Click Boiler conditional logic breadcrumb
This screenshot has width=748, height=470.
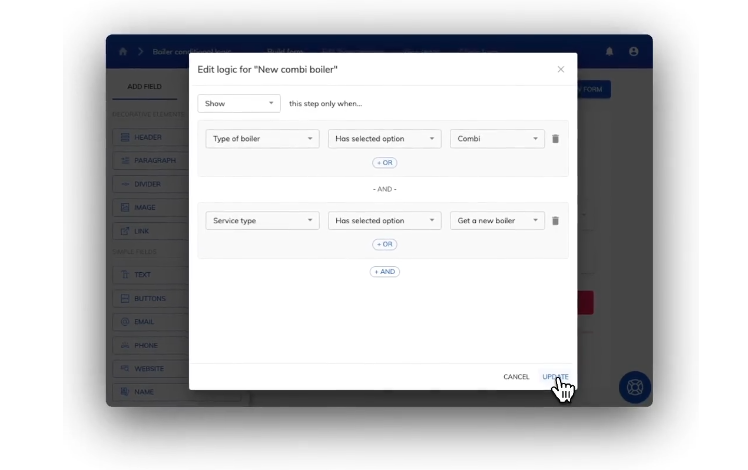pyautogui.click(x=192, y=52)
